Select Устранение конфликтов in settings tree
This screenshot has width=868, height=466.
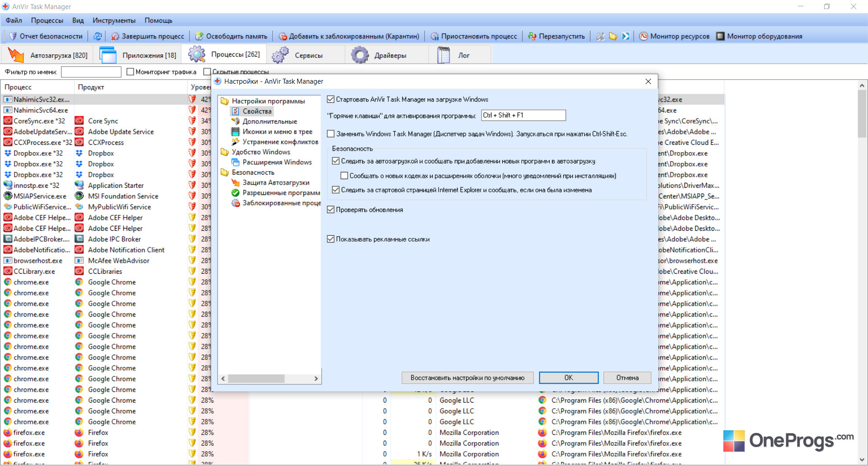coord(280,142)
